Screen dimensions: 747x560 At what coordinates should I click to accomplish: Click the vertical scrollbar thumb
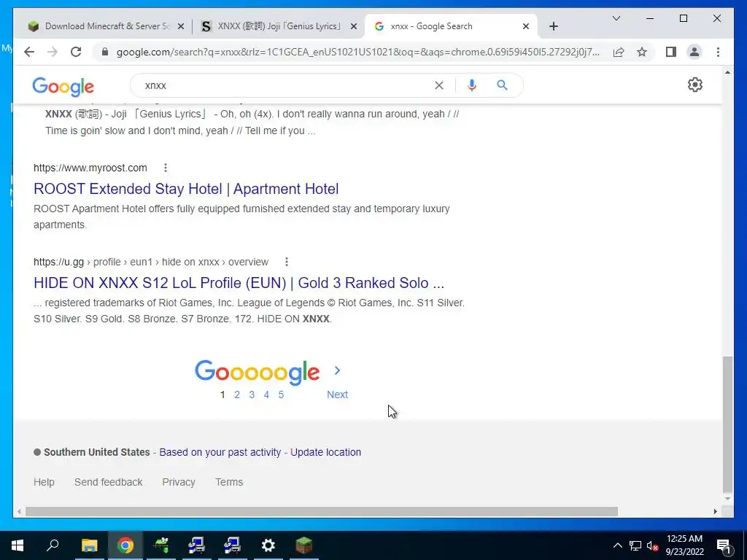(727, 424)
